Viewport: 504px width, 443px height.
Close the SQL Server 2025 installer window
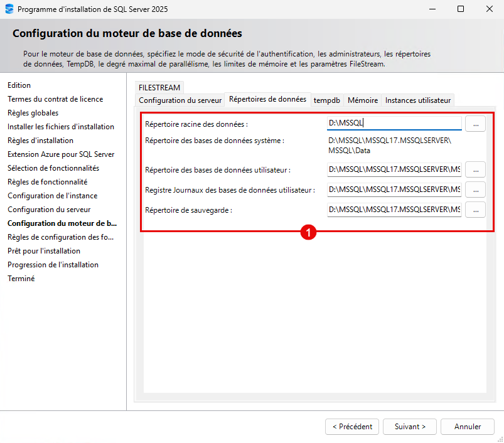point(489,9)
